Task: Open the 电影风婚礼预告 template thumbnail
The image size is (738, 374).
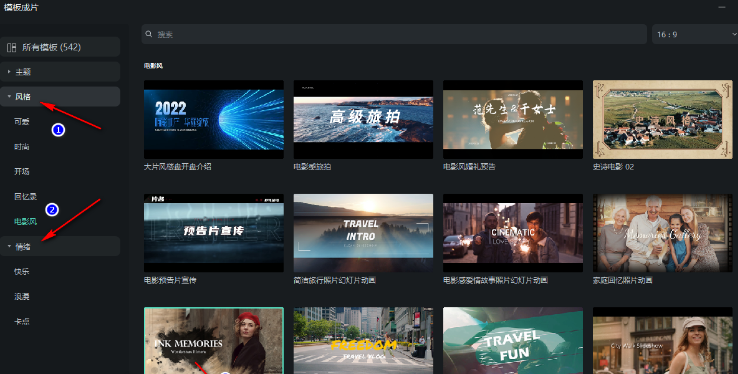Action: [x=513, y=119]
